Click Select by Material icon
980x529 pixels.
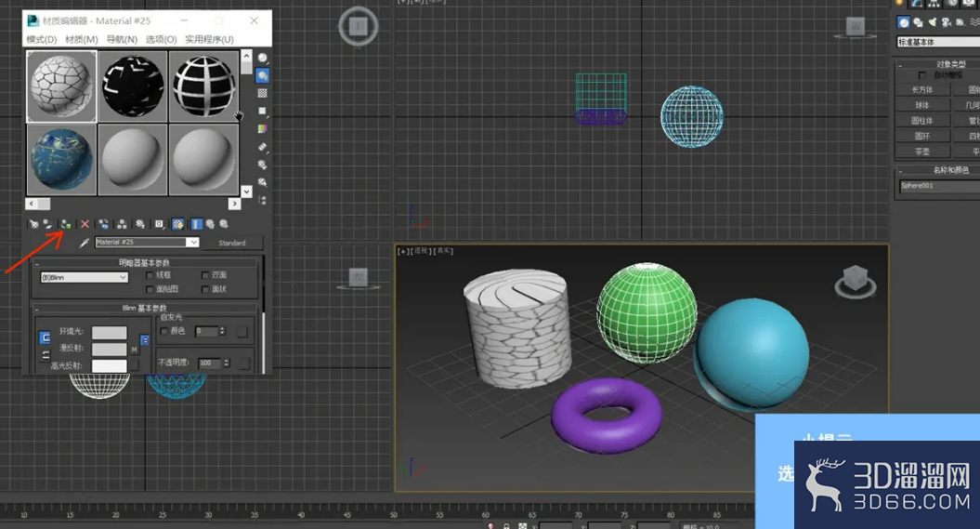tap(263, 182)
